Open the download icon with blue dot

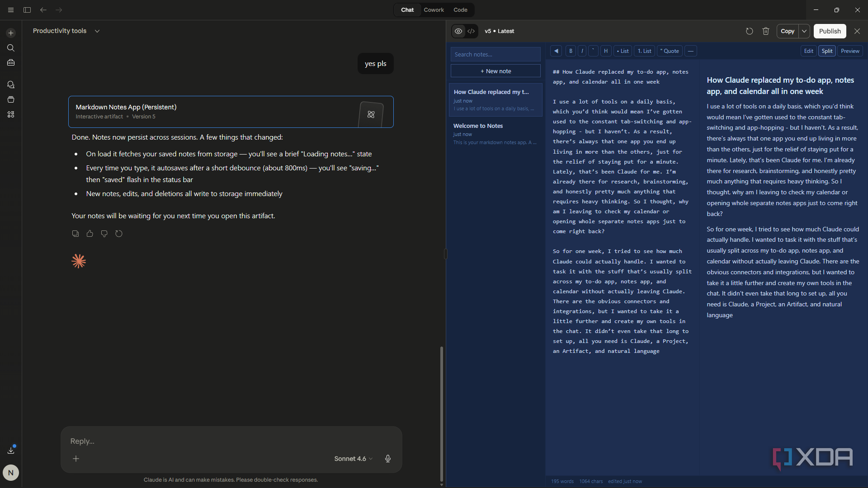point(11,450)
